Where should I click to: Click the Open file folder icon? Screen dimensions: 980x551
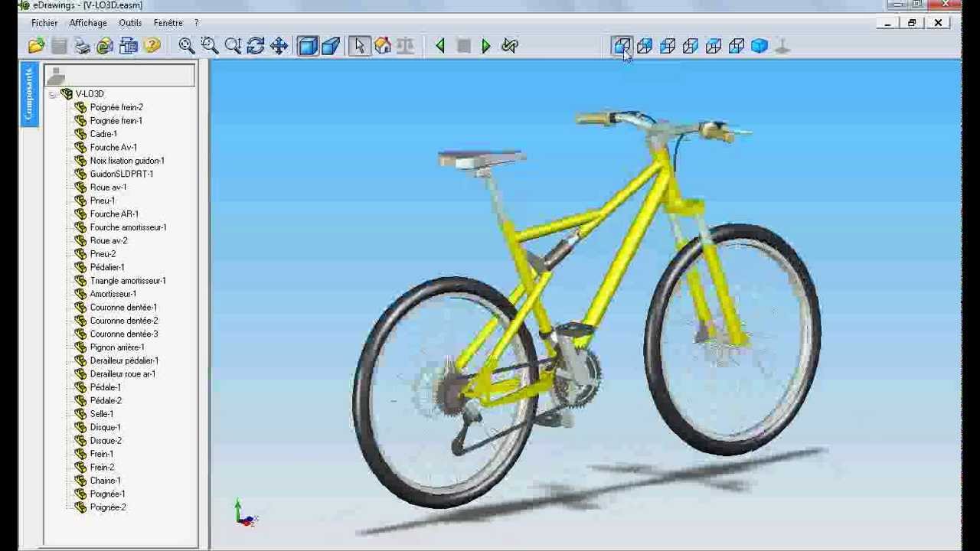click(x=36, y=47)
